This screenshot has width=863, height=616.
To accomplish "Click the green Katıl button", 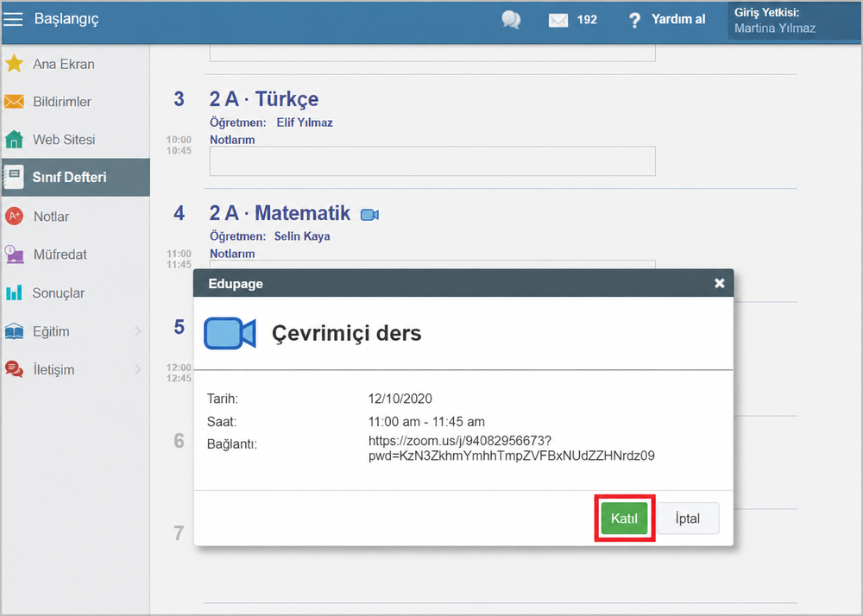I will point(624,519).
